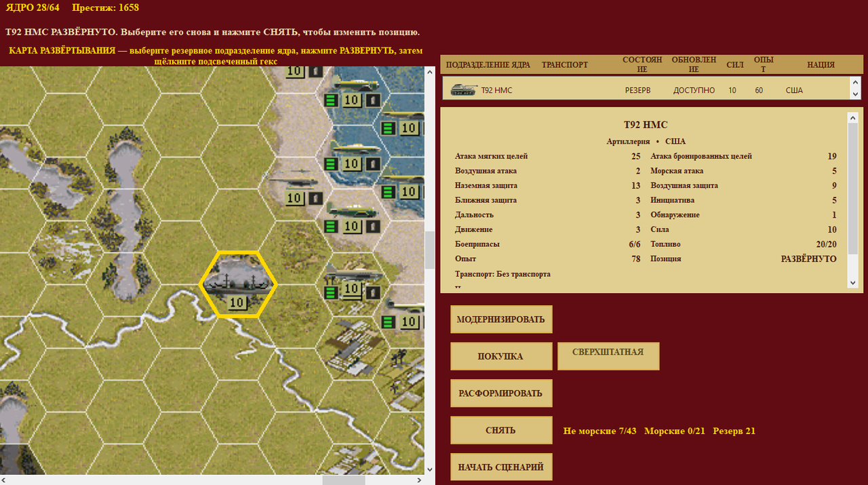Viewport: 868px width, 485px height.
Task: Click the map vertical scrollbar up arrow
Action: (429, 71)
